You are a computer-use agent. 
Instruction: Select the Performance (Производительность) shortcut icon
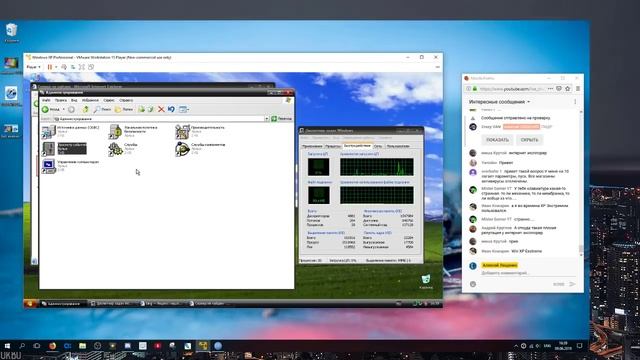182,132
